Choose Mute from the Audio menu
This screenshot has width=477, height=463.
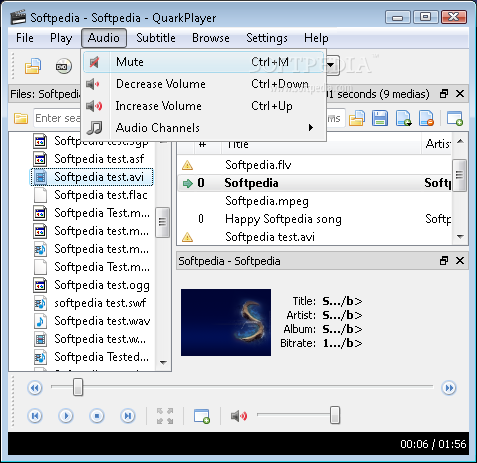click(203, 62)
